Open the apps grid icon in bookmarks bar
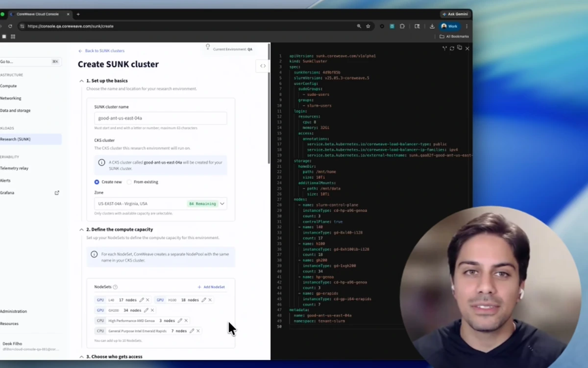Screen dimensions: 588x368 pos(13,36)
